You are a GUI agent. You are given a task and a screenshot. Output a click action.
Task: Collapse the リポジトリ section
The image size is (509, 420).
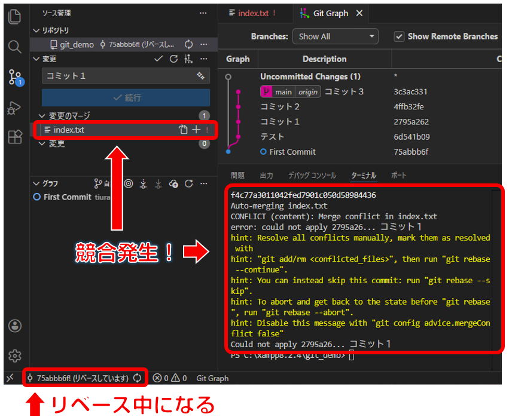[35, 30]
